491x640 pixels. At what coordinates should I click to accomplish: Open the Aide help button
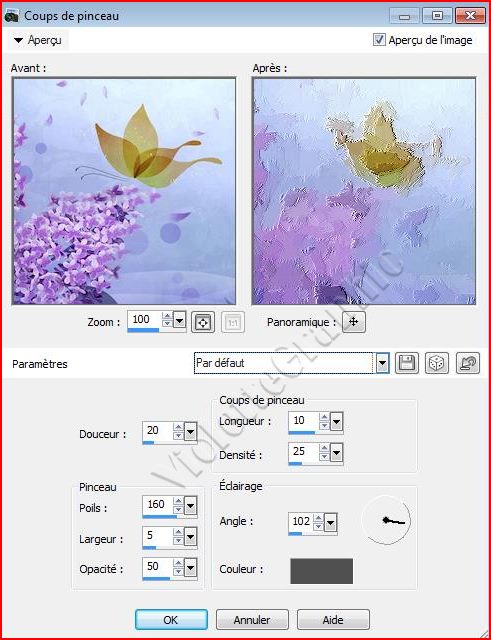[x=333, y=620]
